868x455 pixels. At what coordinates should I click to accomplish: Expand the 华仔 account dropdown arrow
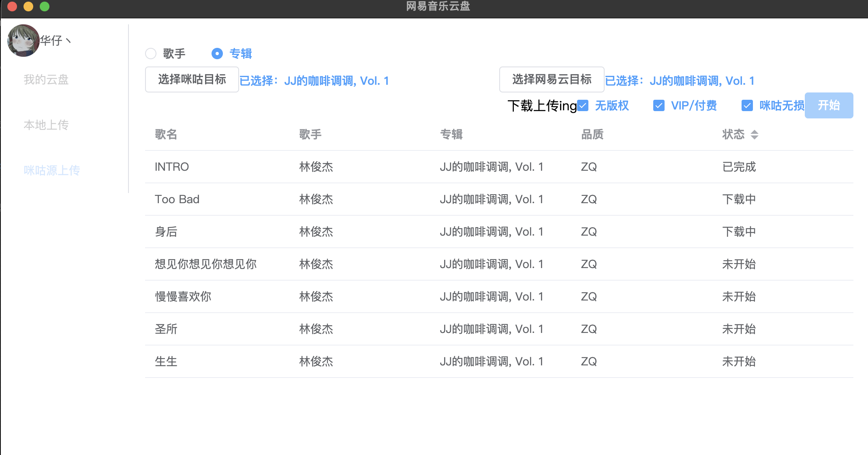[x=68, y=41]
